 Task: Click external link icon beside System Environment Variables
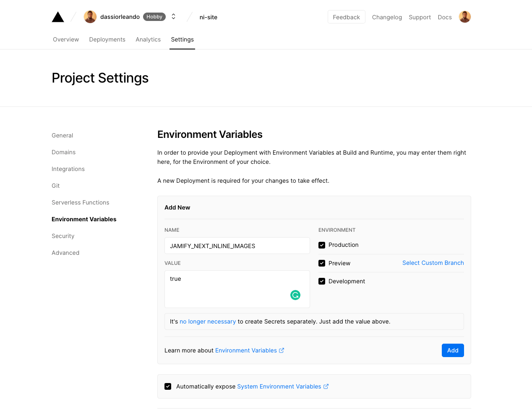326,386
